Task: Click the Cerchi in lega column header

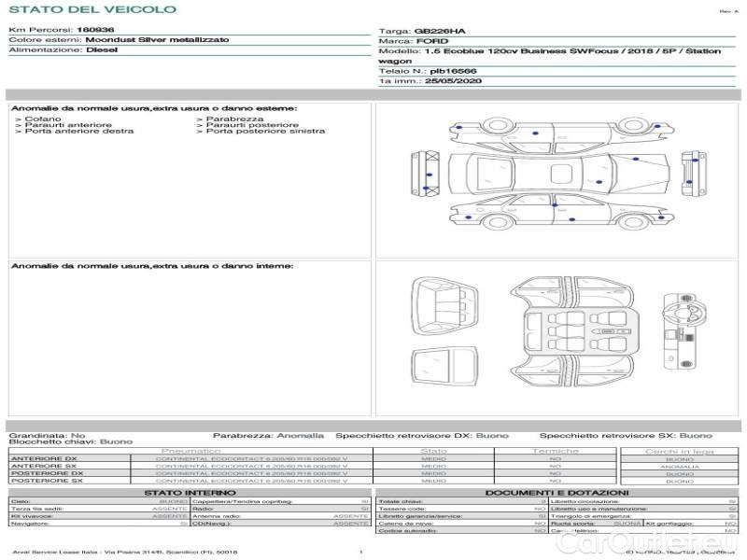Action: point(679,451)
